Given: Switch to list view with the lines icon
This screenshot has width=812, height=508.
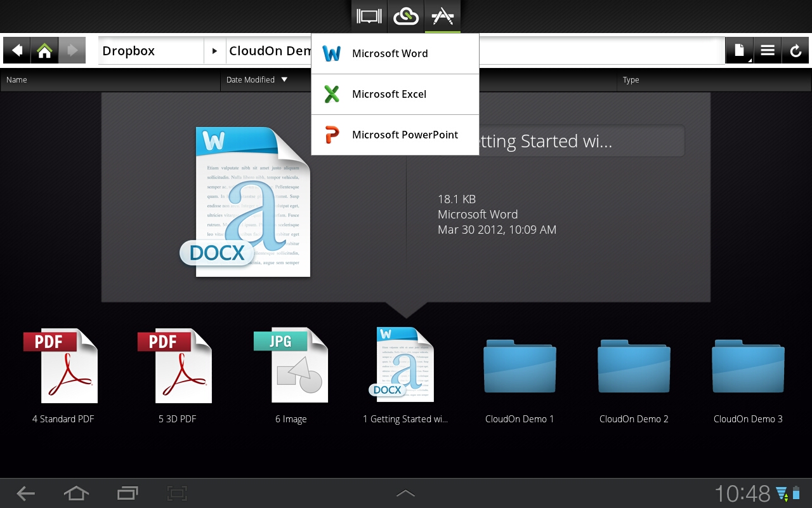Looking at the screenshot, I should click(x=768, y=51).
